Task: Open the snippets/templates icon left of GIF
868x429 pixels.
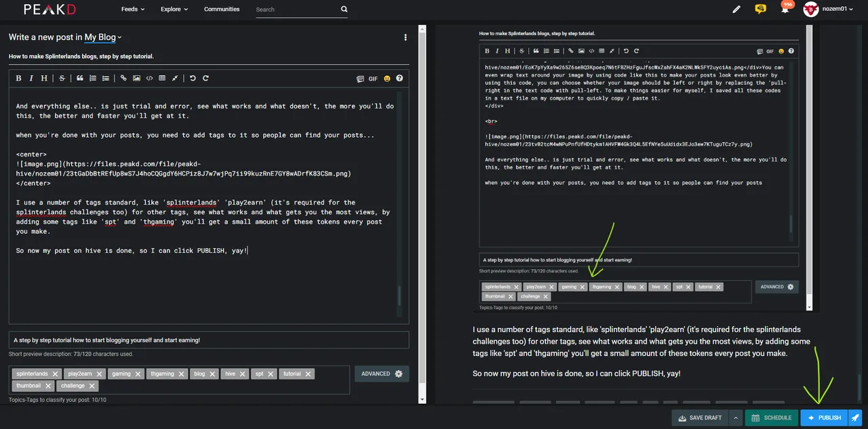Action: click(x=360, y=79)
